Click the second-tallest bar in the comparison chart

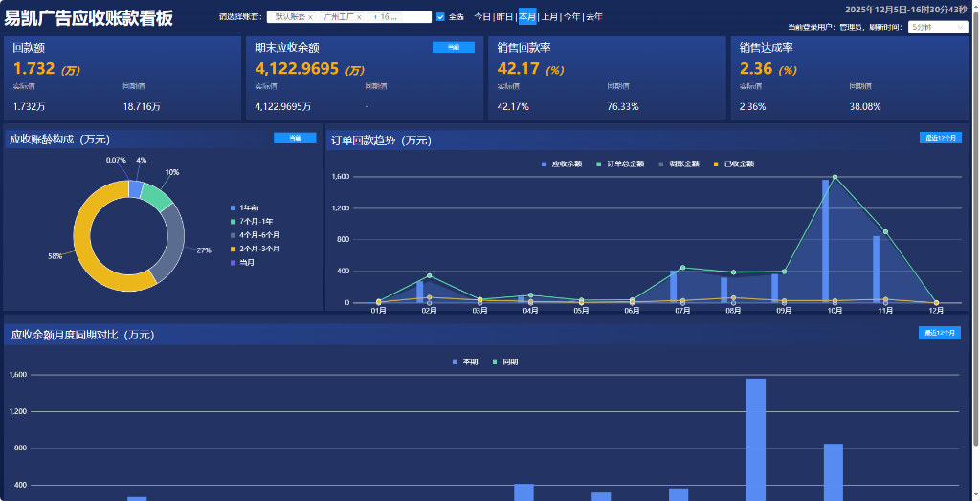834,471
